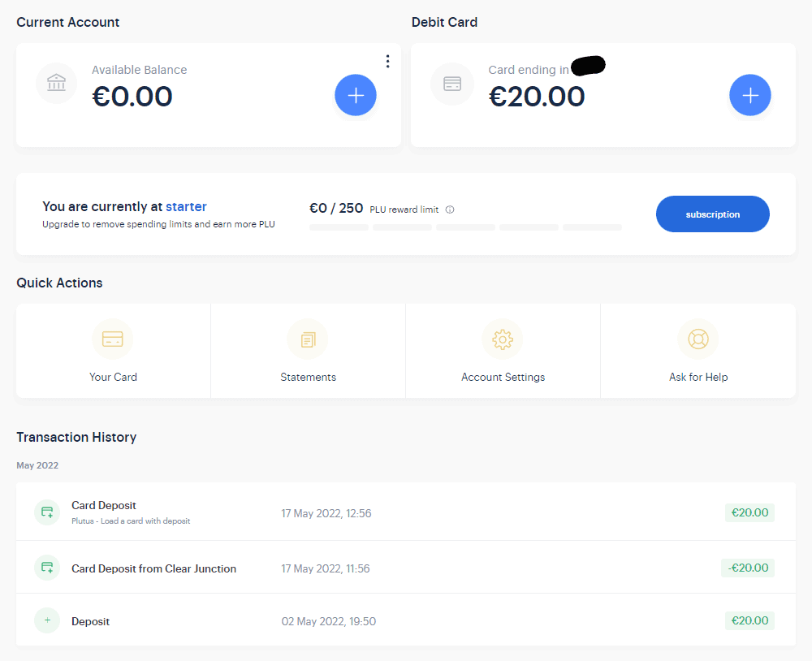The width and height of the screenshot is (812, 661).
Task: Open the Deposit transaction of 02 May
Action: (406, 620)
